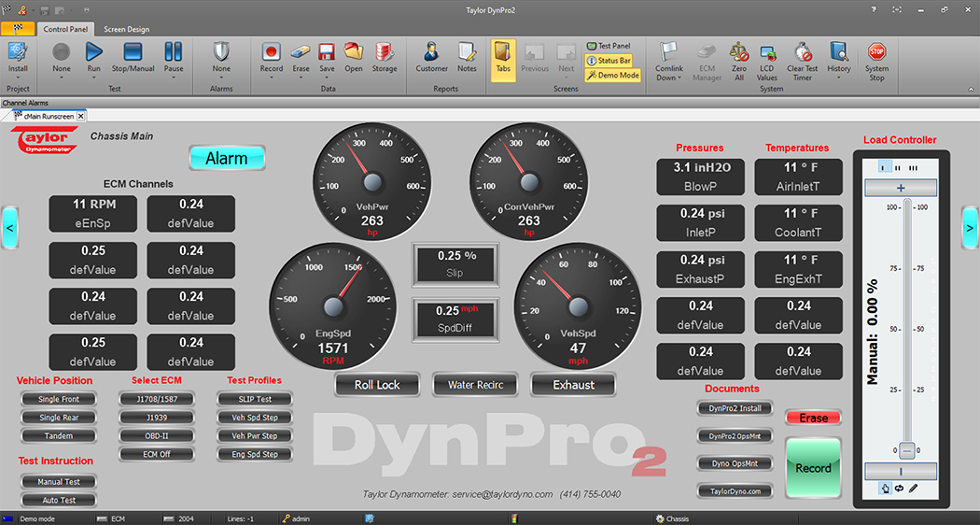980x525 pixels.
Task: Open the Alarms None dropdown
Action: point(221,78)
